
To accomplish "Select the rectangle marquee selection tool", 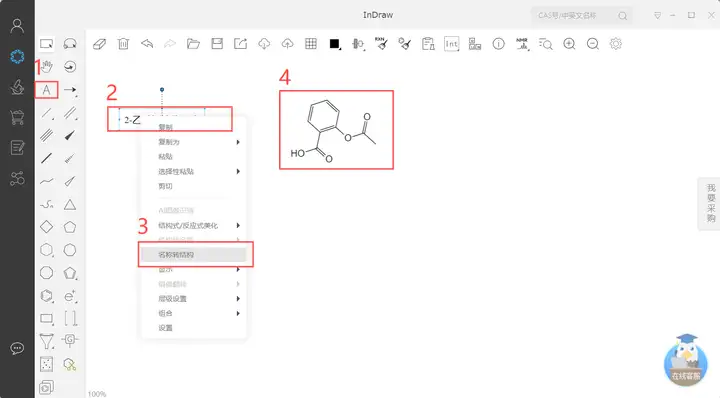I will click(46, 44).
